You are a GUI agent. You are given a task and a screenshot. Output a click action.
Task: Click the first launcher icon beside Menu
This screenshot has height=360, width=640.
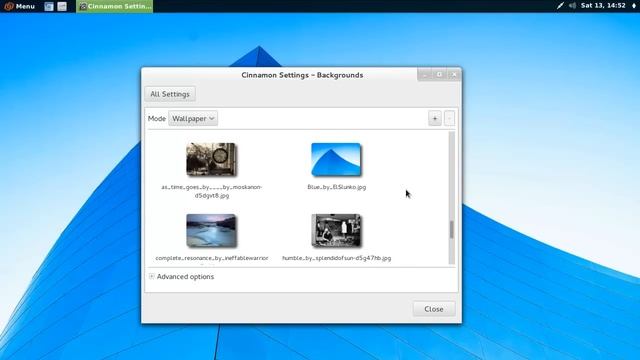pyautogui.click(x=49, y=6)
